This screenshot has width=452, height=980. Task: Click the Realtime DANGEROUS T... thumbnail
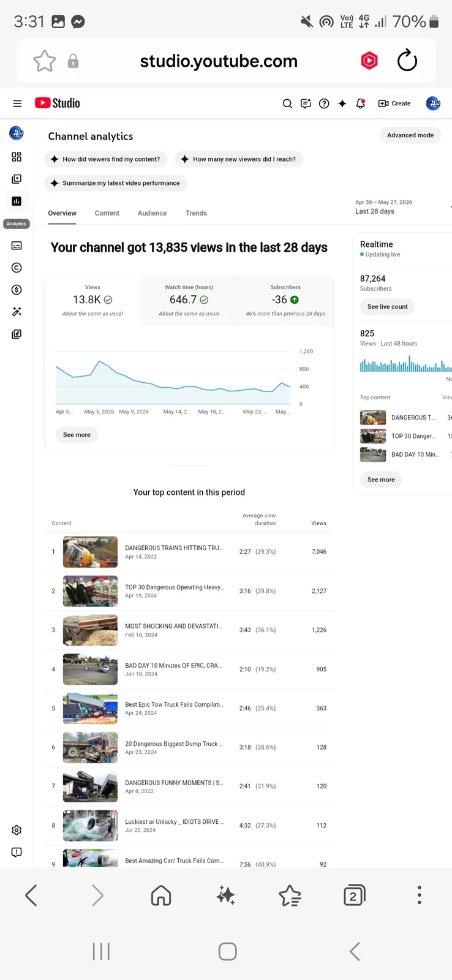coord(373,418)
